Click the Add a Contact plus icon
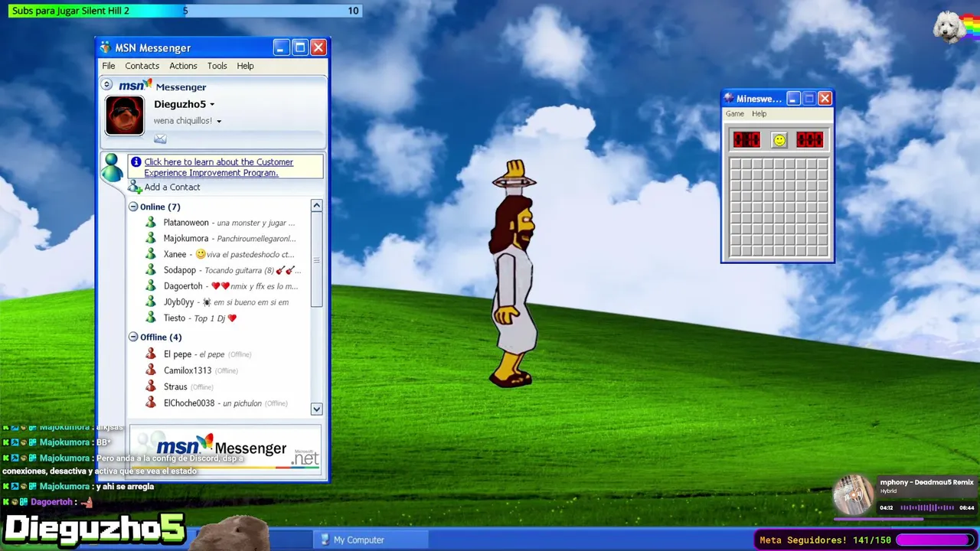Image resolution: width=980 pixels, height=551 pixels. (135, 187)
